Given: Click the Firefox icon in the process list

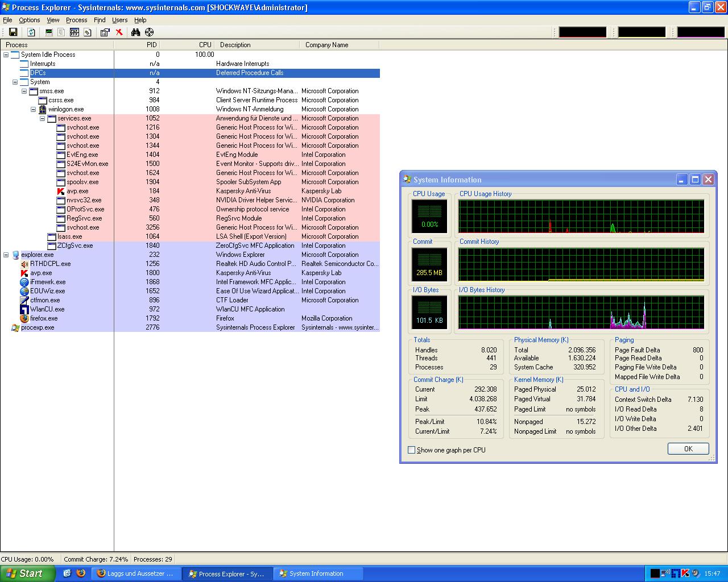Looking at the screenshot, I should tap(24, 318).
